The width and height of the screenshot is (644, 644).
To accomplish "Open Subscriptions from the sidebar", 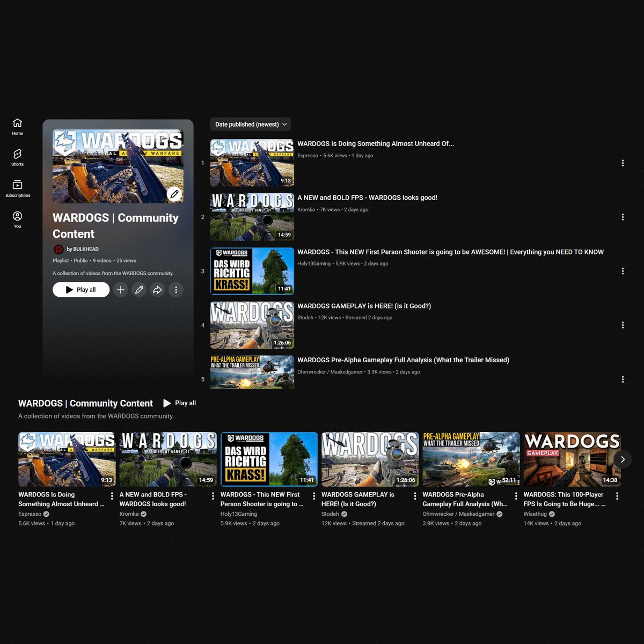I will tap(17, 189).
